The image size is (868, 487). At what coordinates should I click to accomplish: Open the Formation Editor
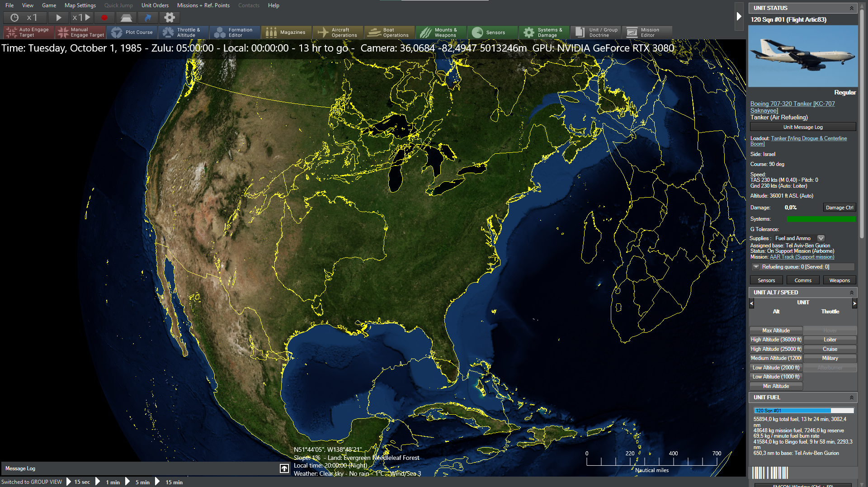click(x=235, y=33)
